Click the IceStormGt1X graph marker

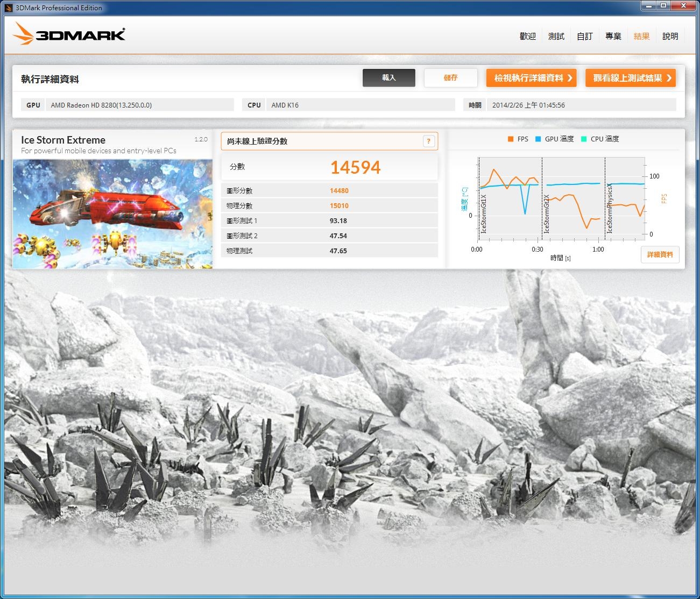tap(483, 213)
